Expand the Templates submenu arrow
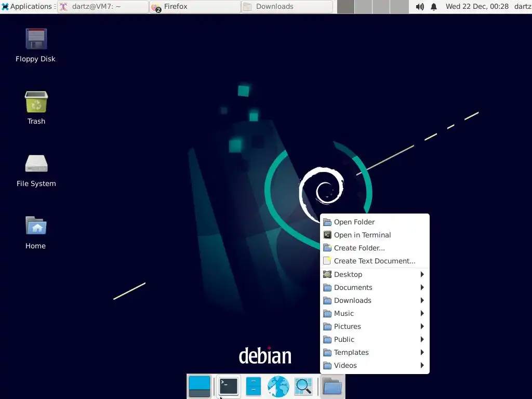Image resolution: width=532 pixels, height=399 pixels. click(422, 352)
